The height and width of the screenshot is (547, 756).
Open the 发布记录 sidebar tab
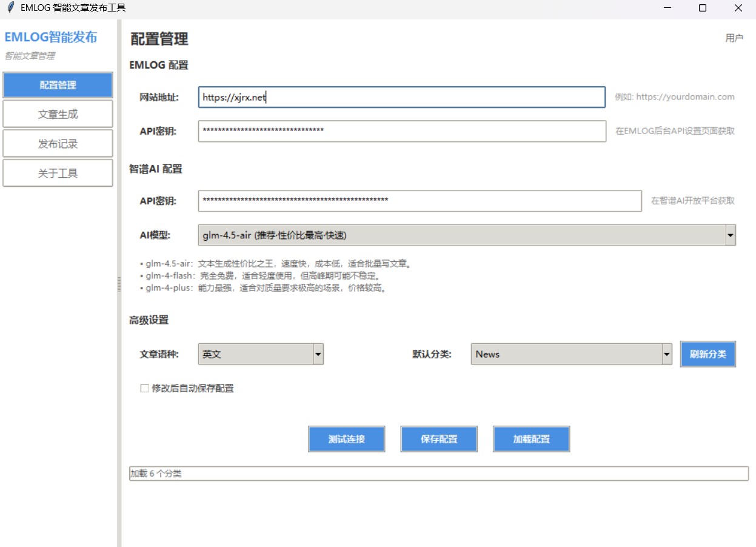coord(58,144)
